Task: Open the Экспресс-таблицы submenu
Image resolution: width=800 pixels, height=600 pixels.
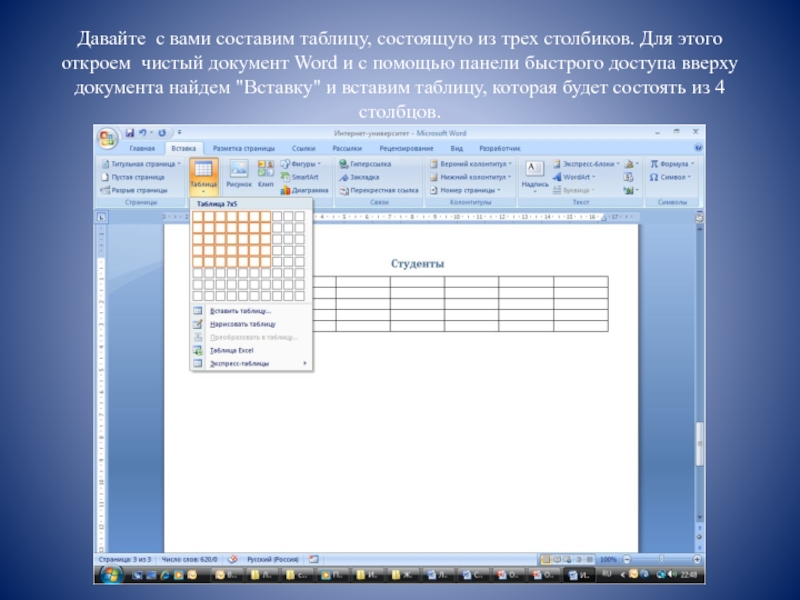Action: (x=251, y=364)
